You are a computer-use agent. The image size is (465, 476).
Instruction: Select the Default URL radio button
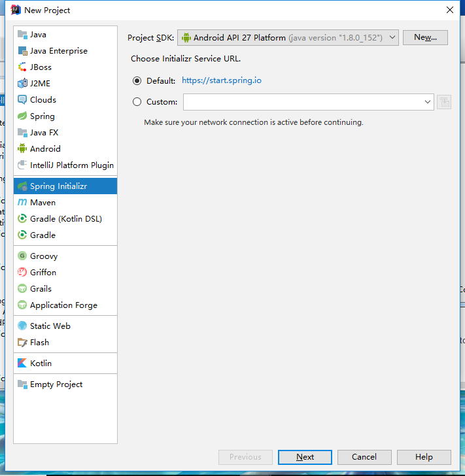(x=137, y=81)
